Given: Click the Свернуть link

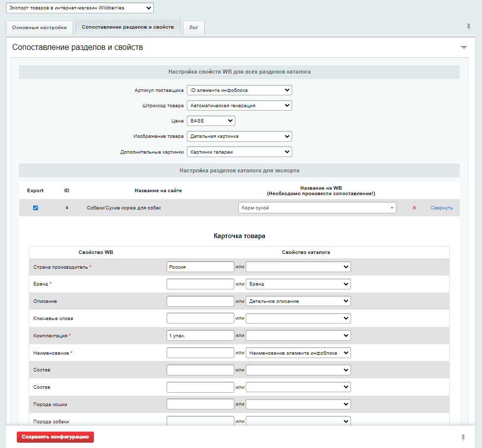Looking at the screenshot, I should (441, 208).
